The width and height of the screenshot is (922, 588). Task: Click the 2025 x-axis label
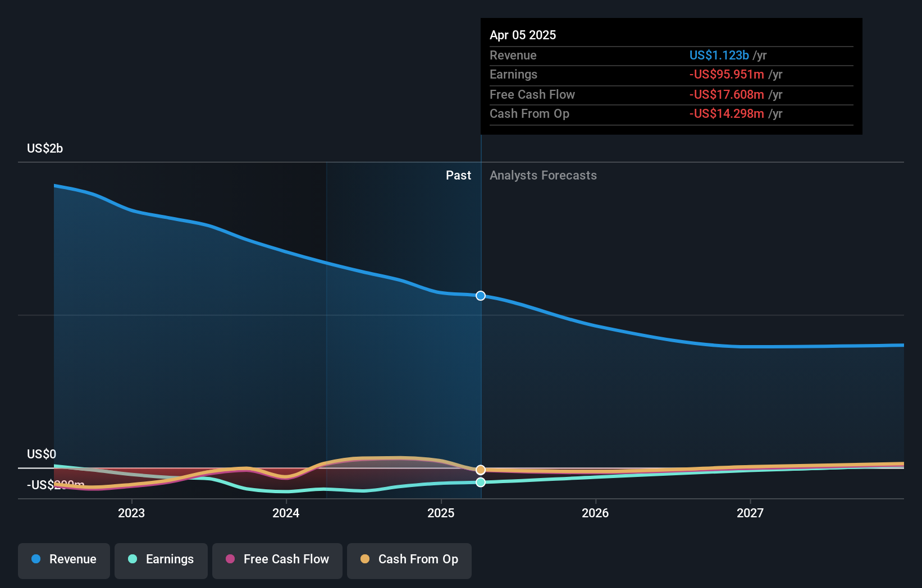coord(441,513)
